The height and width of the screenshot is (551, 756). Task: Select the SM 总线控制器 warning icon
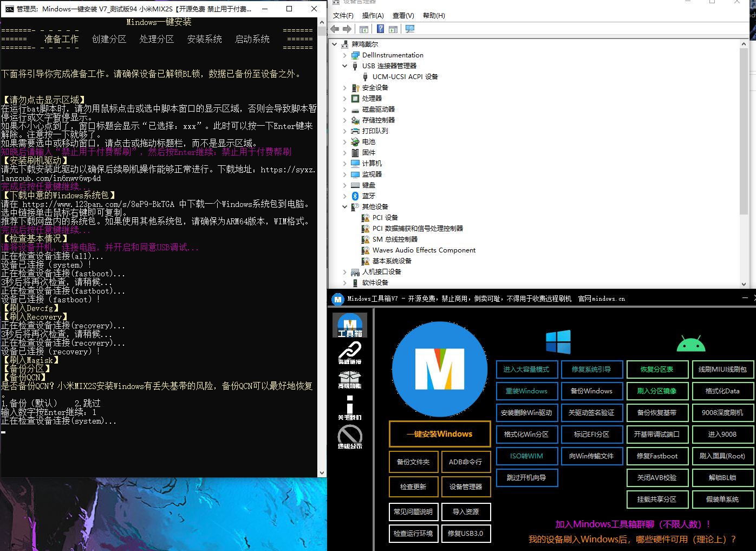(x=366, y=239)
